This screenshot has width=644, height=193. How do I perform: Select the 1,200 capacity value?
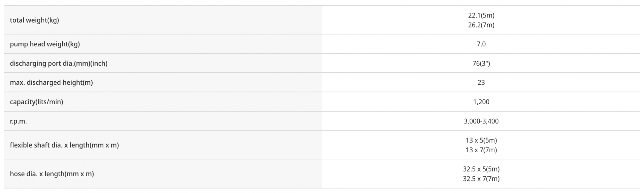(481, 102)
